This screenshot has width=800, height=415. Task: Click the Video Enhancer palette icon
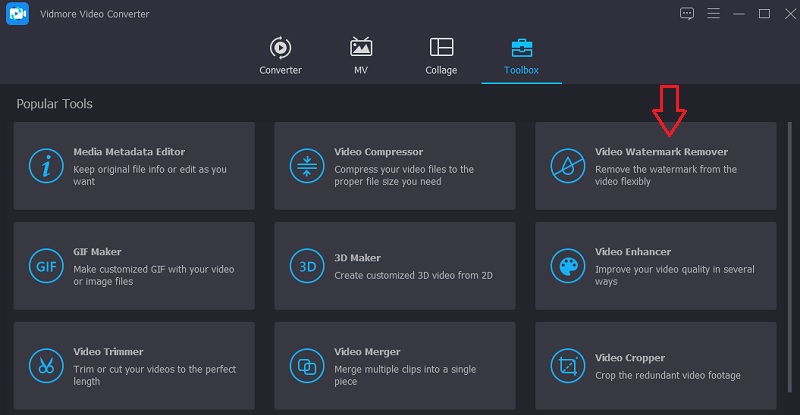point(567,266)
